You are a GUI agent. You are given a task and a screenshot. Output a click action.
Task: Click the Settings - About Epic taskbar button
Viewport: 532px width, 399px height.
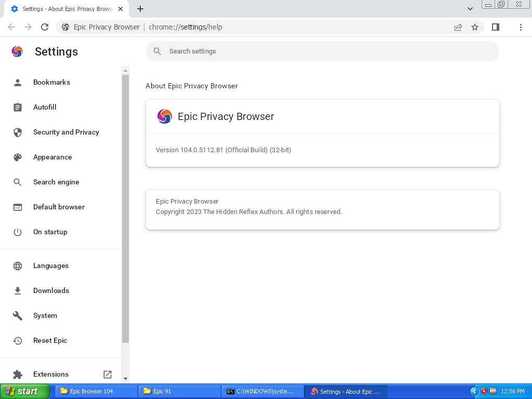pyautogui.click(x=345, y=392)
